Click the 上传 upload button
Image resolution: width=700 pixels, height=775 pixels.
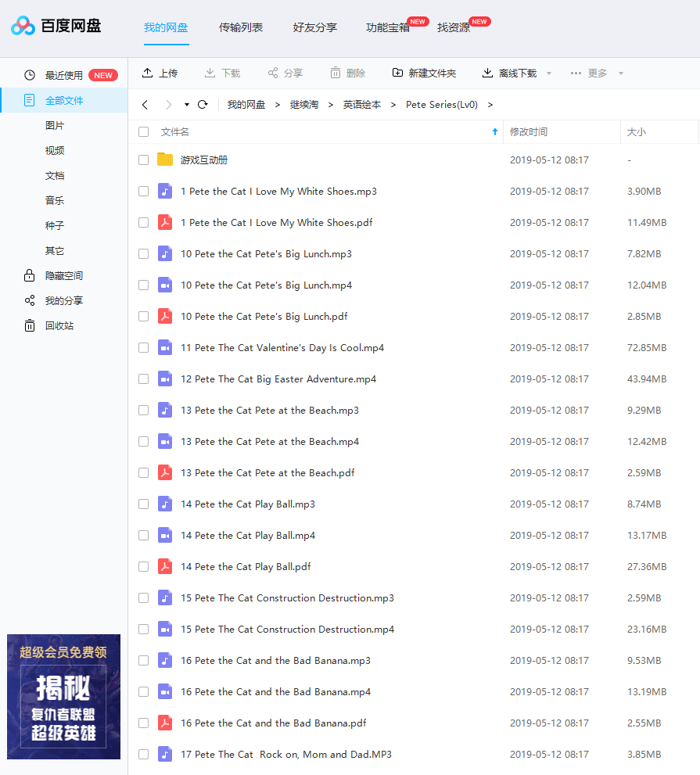[160, 73]
